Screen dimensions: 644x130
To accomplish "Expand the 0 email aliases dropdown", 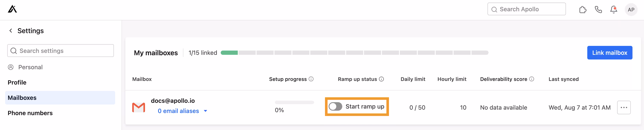I will pos(205,111).
